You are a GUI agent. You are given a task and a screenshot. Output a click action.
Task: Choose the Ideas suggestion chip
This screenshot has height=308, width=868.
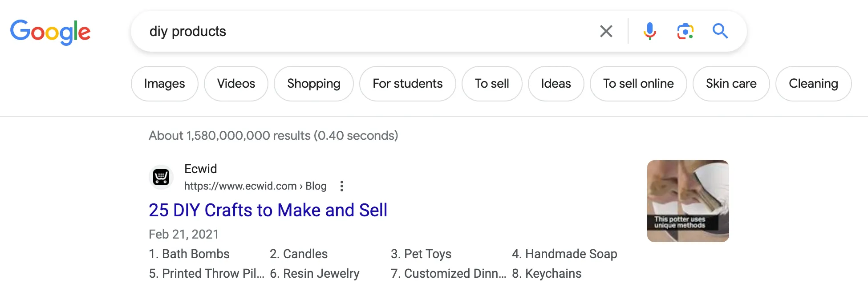click(556, 84)
